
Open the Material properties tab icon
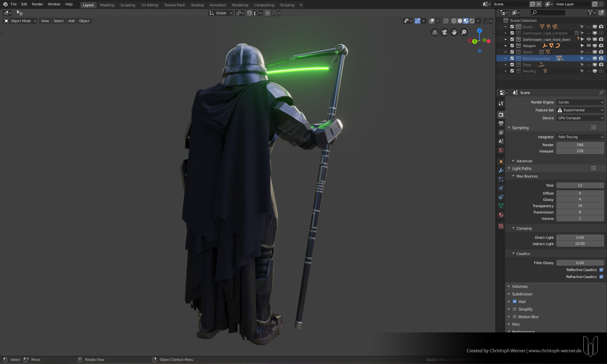coord(501,214)
